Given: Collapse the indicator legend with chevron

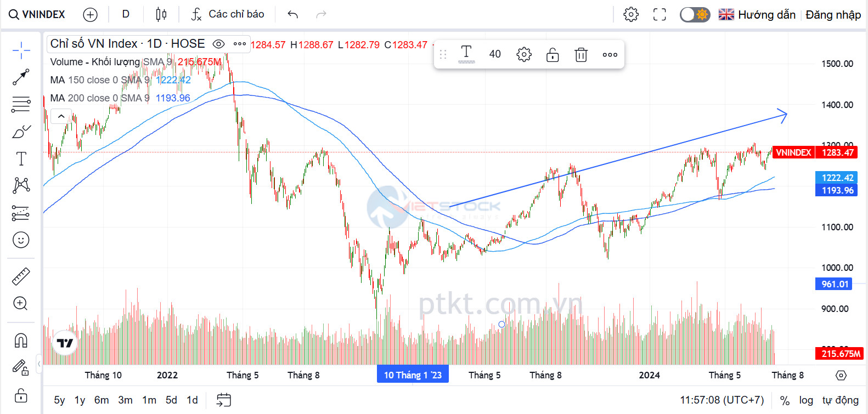Looking at the screenshot, I should pyautogui.click(x=61, y=116).
